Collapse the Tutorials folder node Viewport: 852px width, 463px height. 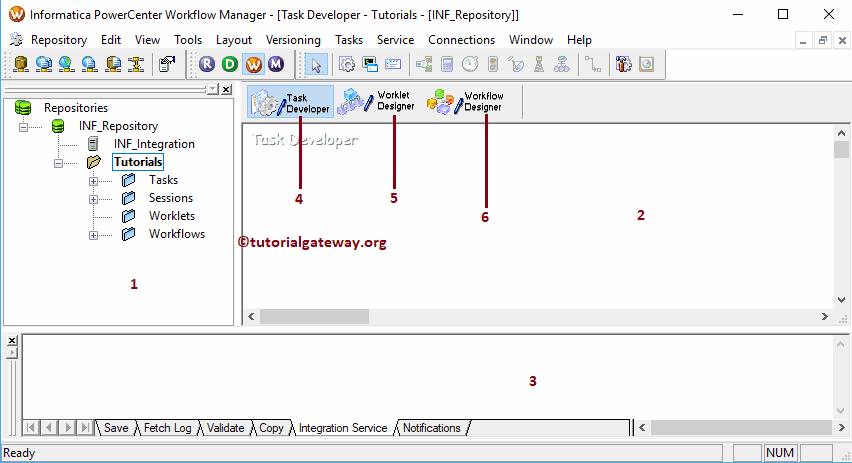click(x=58, y=163)
